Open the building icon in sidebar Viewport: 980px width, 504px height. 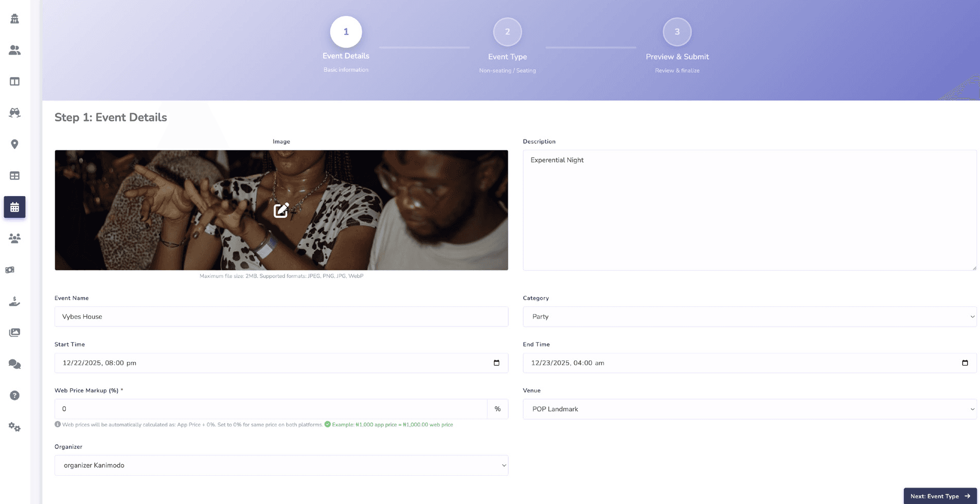14,19
